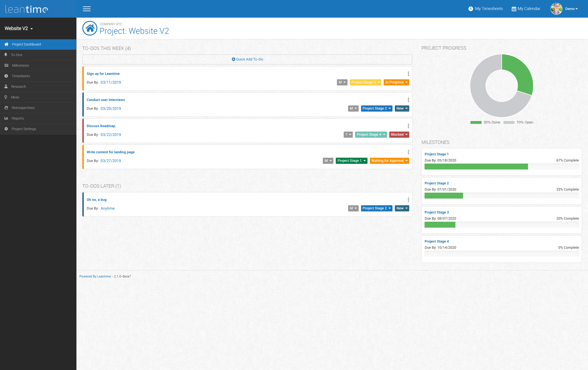Click the hamburger menu icon in header
588x370 pixels.
(86, 9)
